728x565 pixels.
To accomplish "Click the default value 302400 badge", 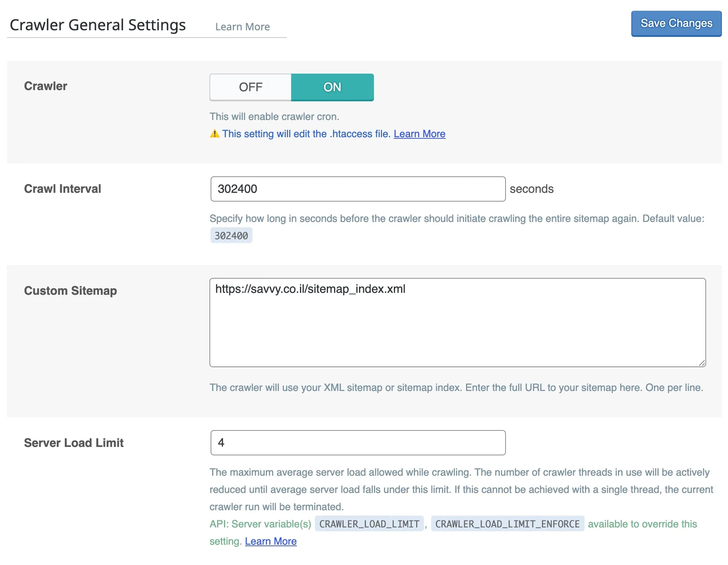I will point(231,235).
